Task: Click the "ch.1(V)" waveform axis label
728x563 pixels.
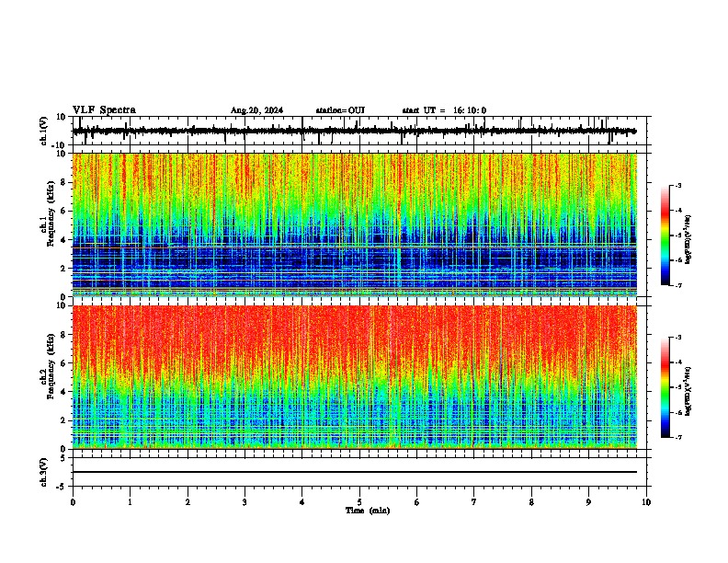Action: coord(44,131)
